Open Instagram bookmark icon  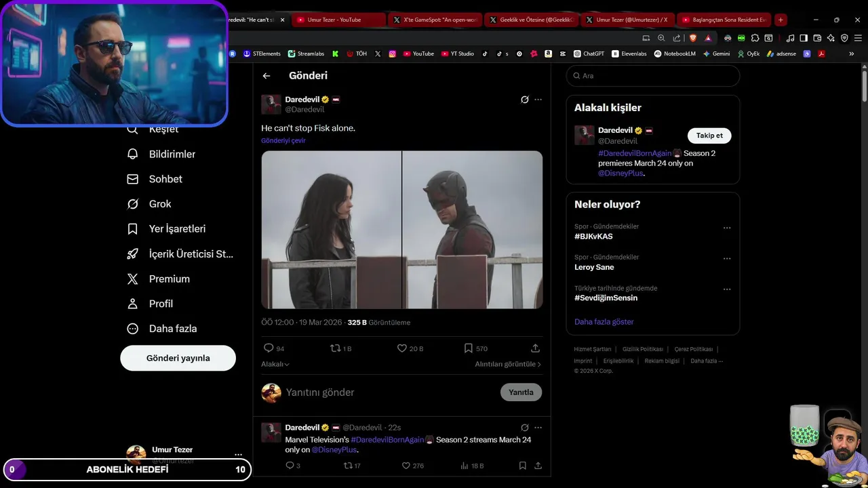point(393,54)
